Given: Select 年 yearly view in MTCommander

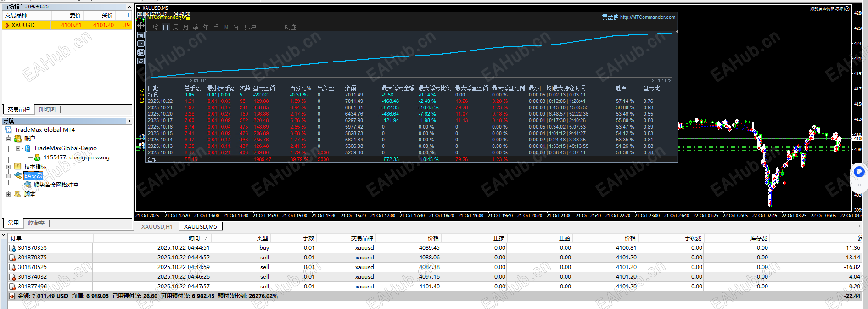Looking at the screenshot, I should 206,28.
